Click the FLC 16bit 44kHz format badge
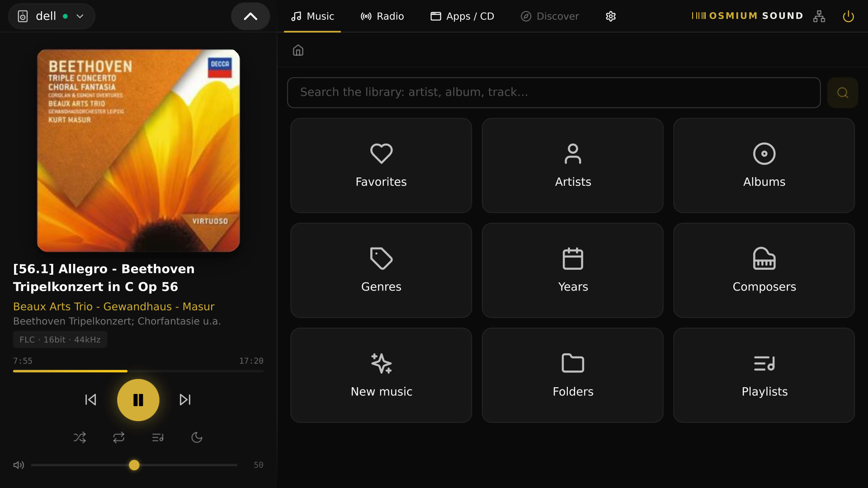Screen dimensions: 868x488 [60, 339]
